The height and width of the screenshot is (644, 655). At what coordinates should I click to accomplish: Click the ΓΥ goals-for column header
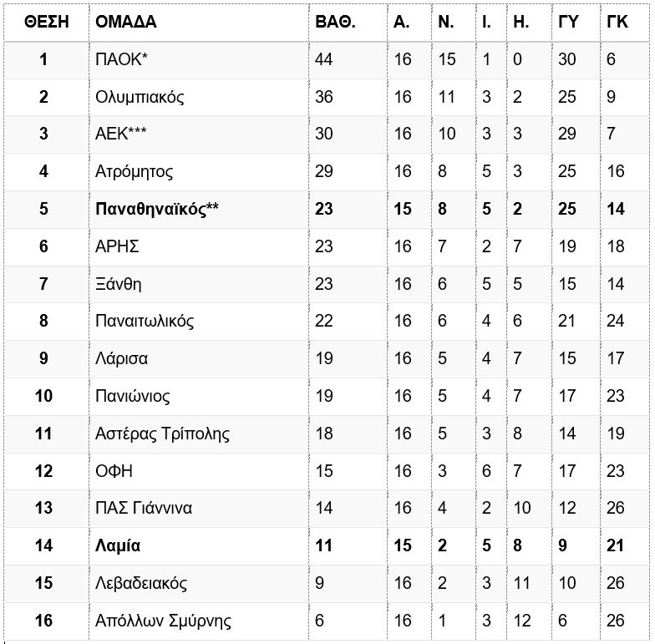pyautogui.click(x=568, y=22)
